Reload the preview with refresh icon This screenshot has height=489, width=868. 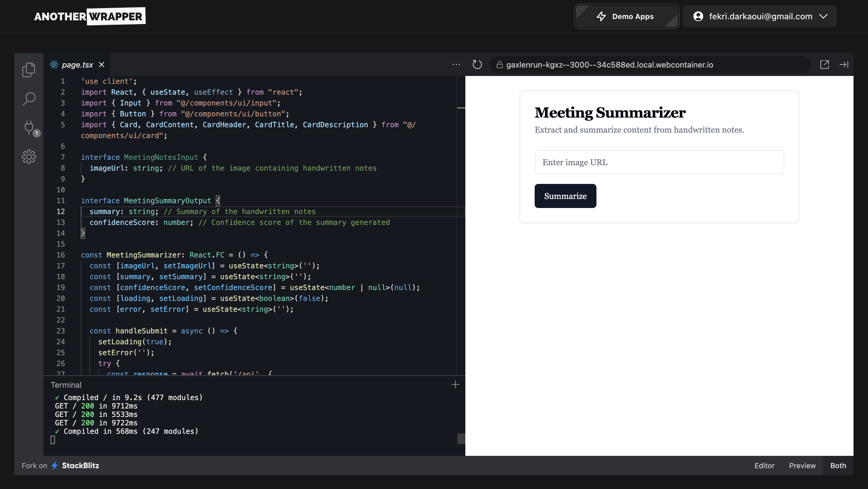pyautogui.click(x=477, y=65)
